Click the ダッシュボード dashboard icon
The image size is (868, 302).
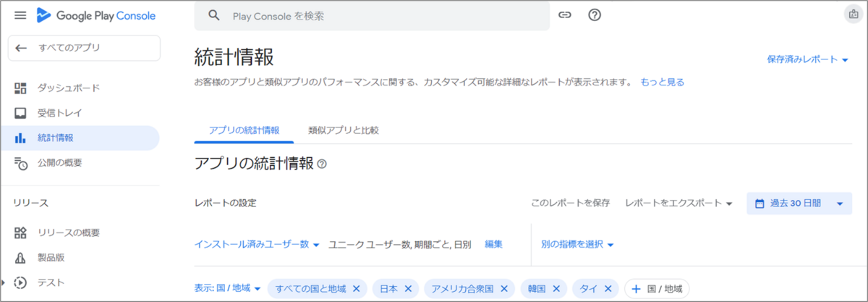coord(21,88)
